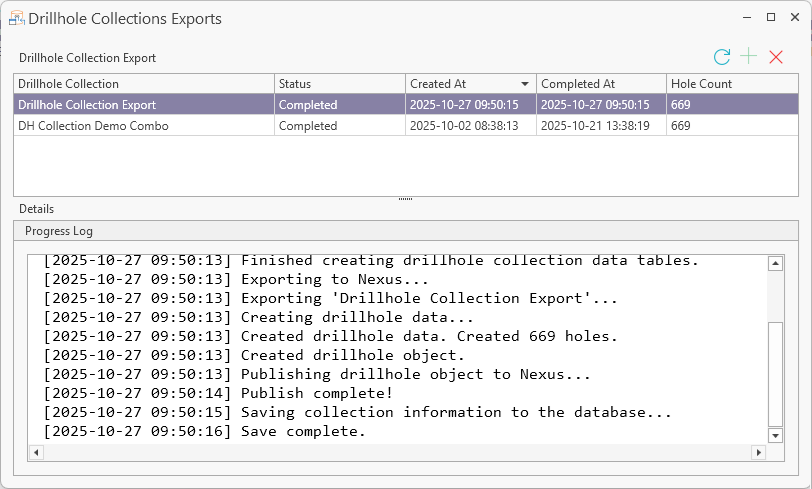Sort by Status column header
Screen dimensions: 812x489
click(339, 84)
